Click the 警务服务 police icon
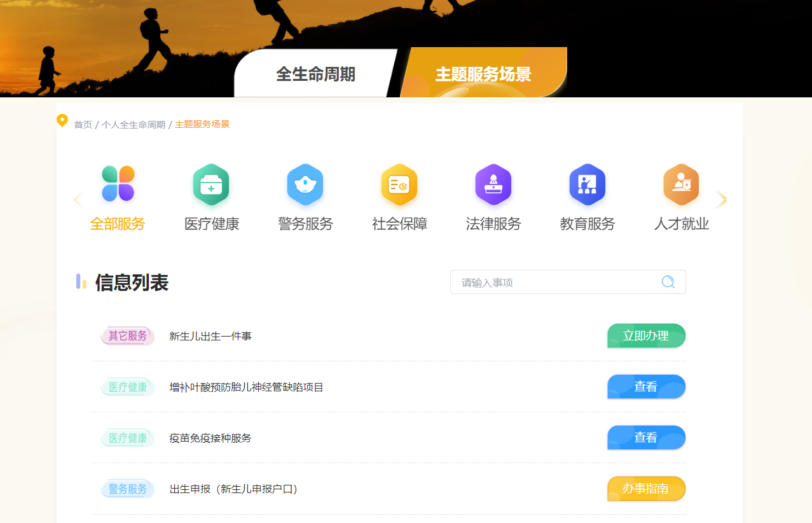Viewport: 812px width, 523px height. click(x=305, y=185)
